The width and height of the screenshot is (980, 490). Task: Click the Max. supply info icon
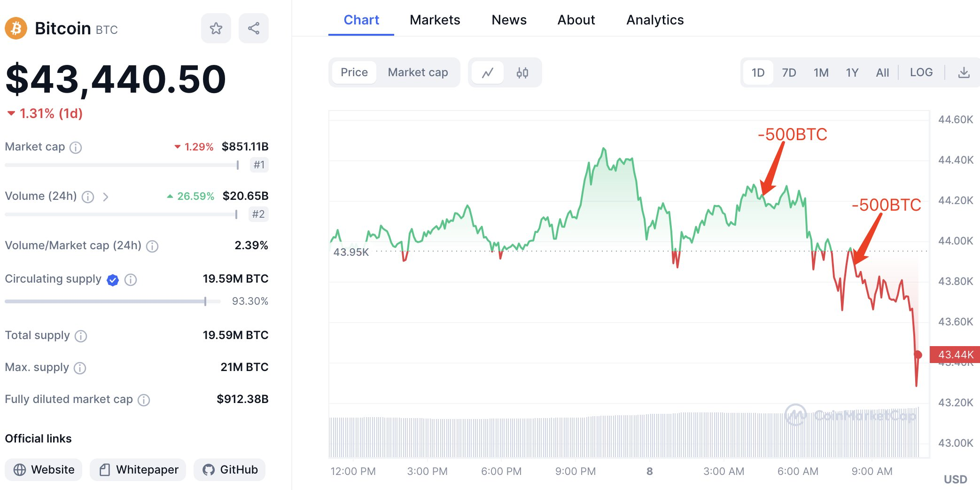click(80, 368)
